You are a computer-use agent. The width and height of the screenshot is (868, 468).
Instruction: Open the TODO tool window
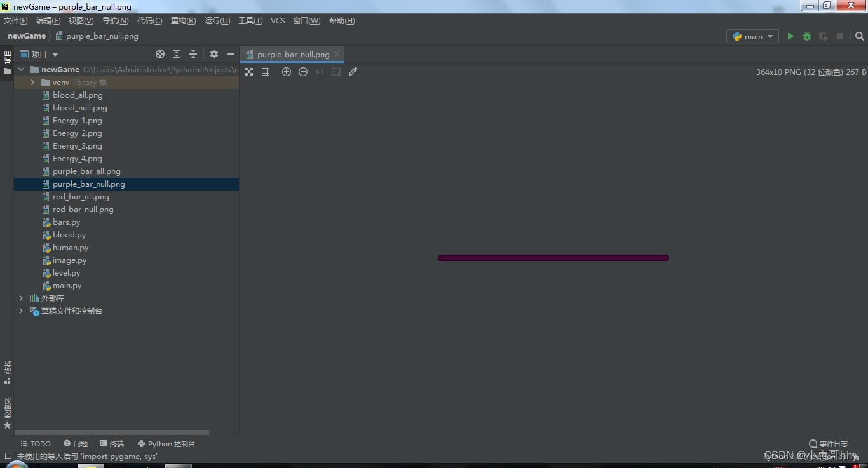click(x=36, y=444)
